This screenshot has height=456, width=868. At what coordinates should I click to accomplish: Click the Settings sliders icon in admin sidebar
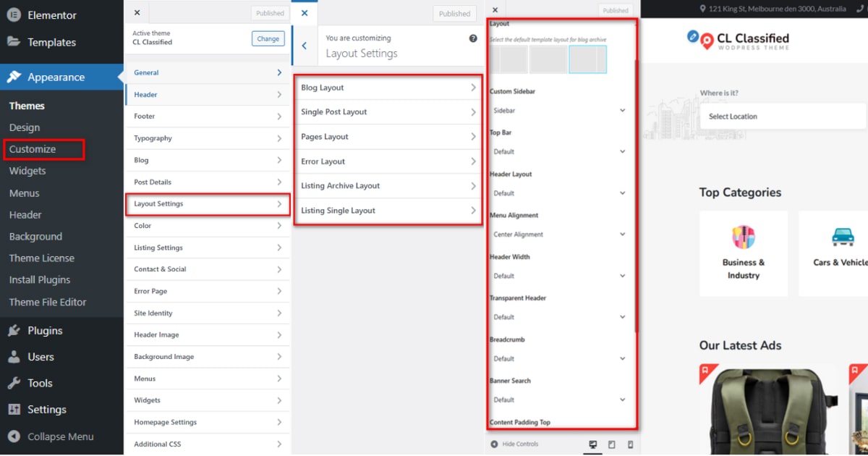click(14, 409)
